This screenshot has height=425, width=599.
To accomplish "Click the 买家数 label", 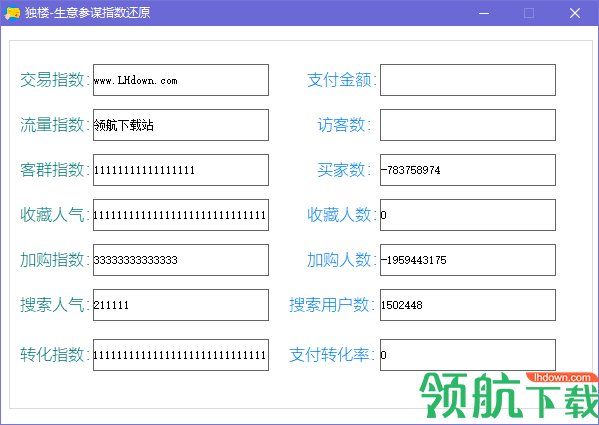I will [x=344, y=170].
